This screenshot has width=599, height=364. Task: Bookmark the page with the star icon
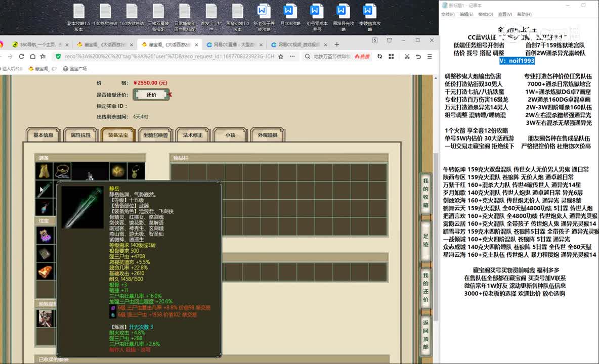click(x=281, y=57)
